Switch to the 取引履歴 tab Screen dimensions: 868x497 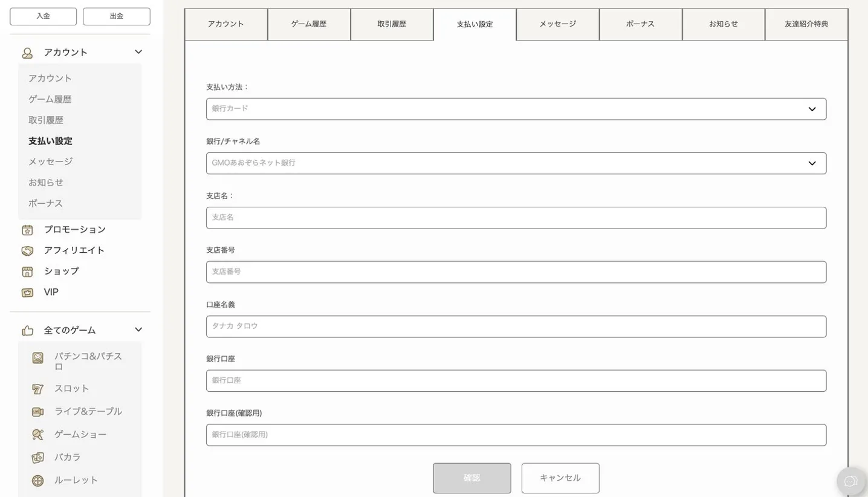[x=391, y=24]
